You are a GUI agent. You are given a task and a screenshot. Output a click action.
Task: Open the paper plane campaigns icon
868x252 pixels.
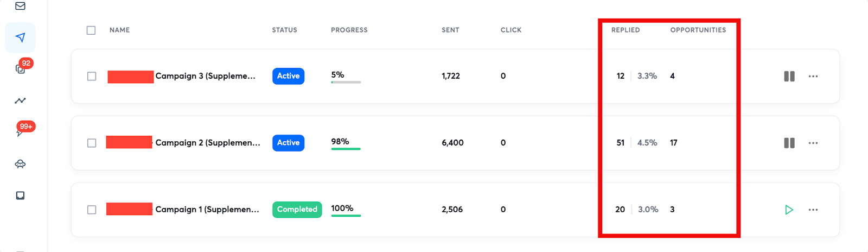pos(20,37)
